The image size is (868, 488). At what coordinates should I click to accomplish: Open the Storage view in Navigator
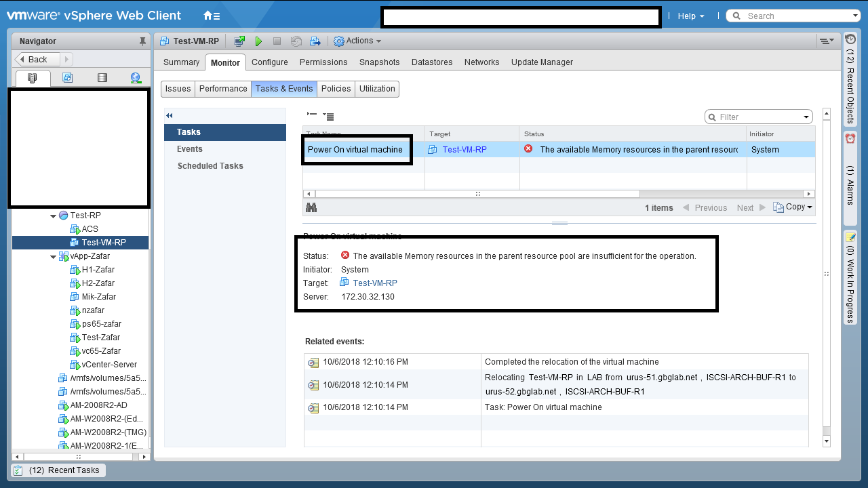[102, 78]
